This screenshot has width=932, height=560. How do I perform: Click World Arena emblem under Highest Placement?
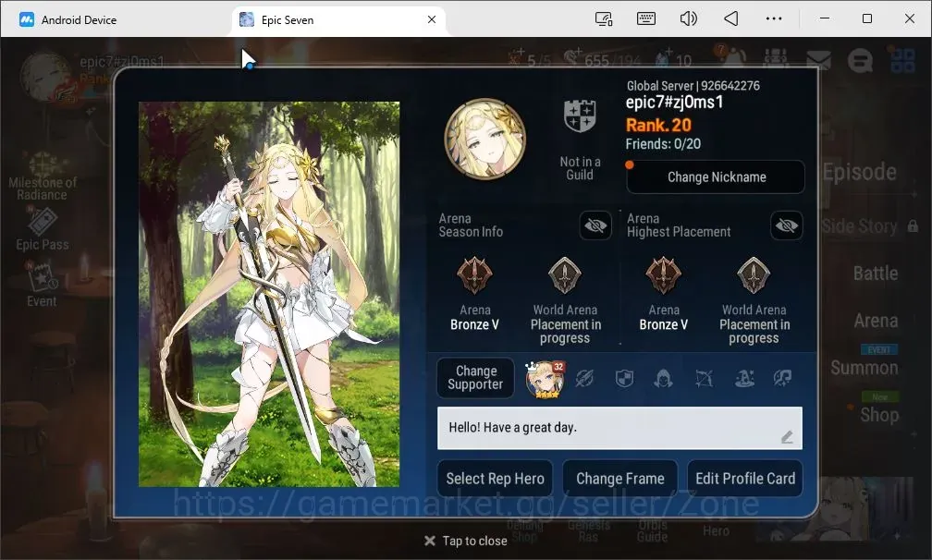coord(754,275)
